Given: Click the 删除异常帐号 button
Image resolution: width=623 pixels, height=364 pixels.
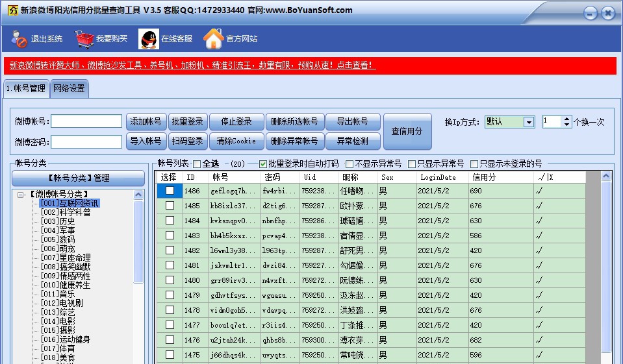Looking at the screenshot, I should pyautogui.click(x=294, y=141).
